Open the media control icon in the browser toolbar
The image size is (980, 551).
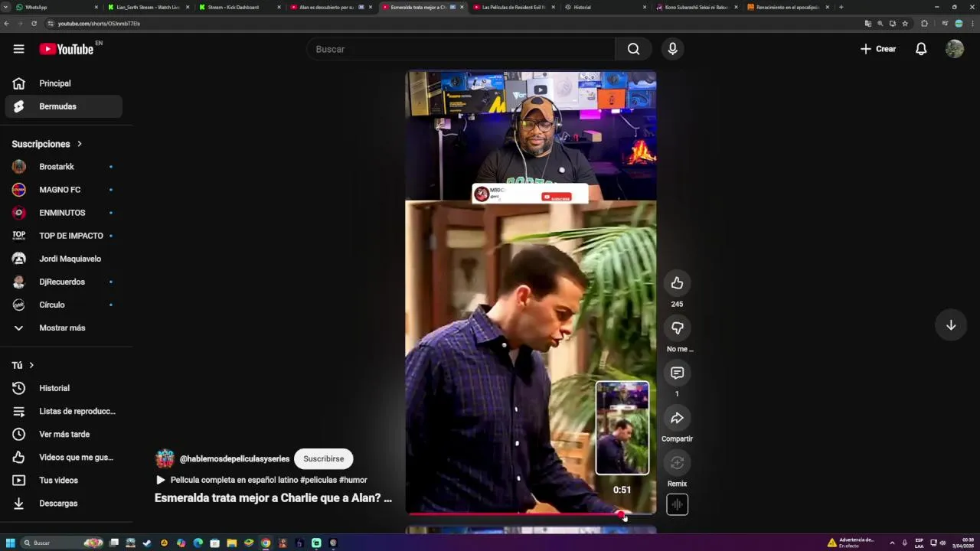tap(944, 24)
